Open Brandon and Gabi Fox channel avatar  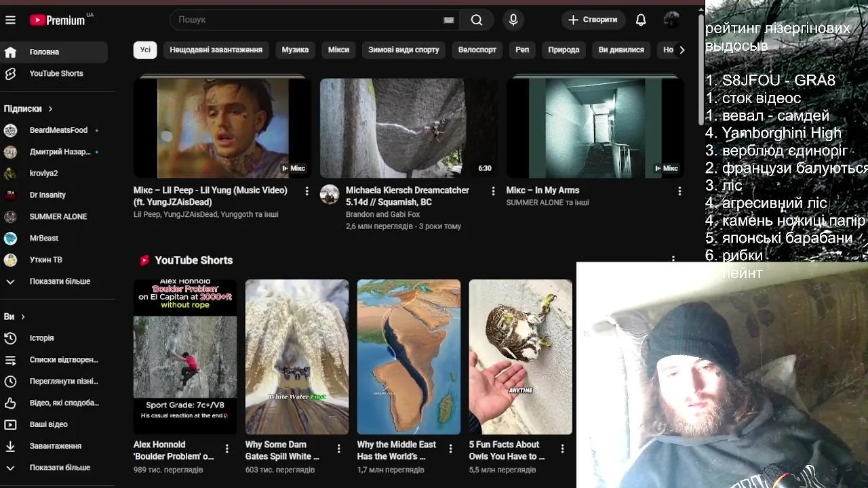tap(330, 195)
